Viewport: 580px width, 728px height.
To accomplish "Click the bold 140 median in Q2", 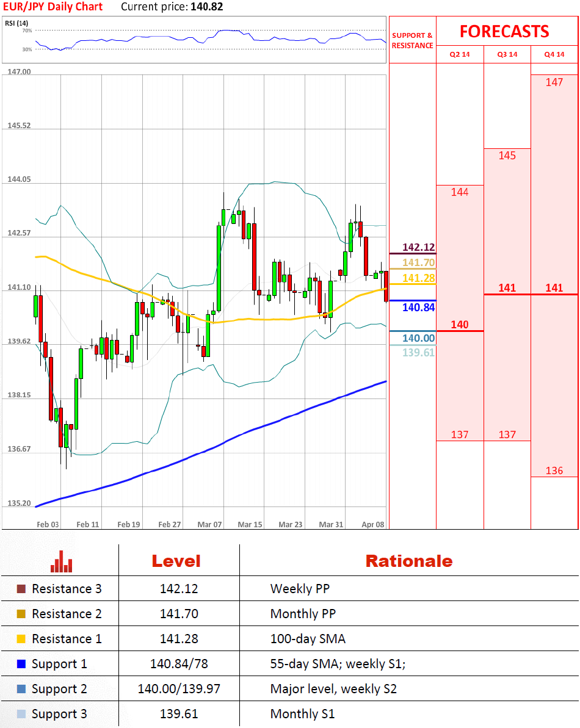I will (460, 325).
